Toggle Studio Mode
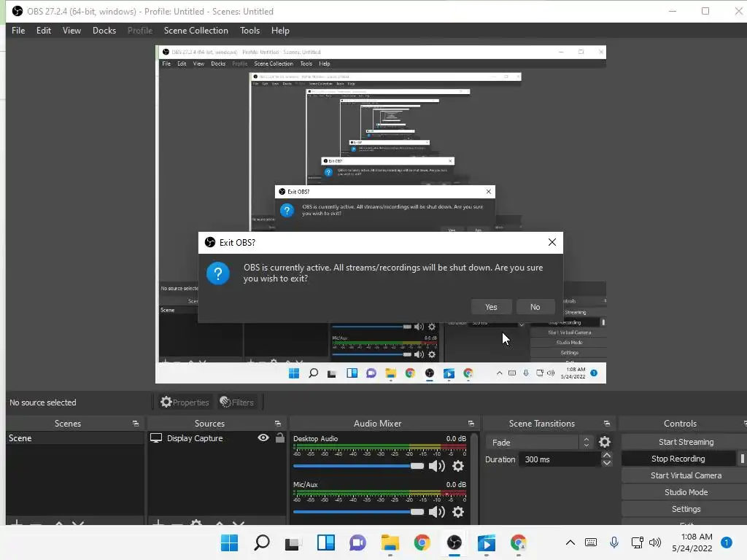This screenshot has height=560, width=747. [686, 492]
